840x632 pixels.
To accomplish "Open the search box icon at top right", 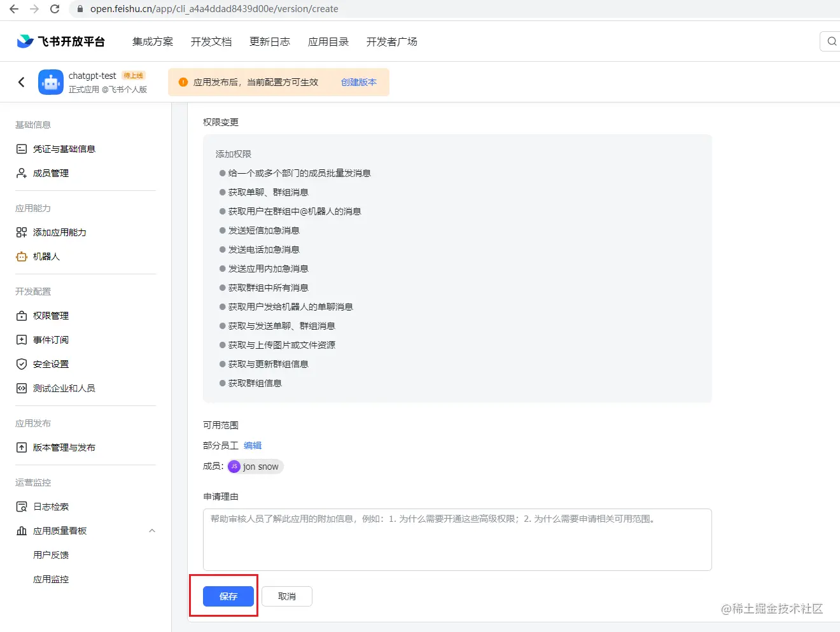I will (x=832, y=41).
